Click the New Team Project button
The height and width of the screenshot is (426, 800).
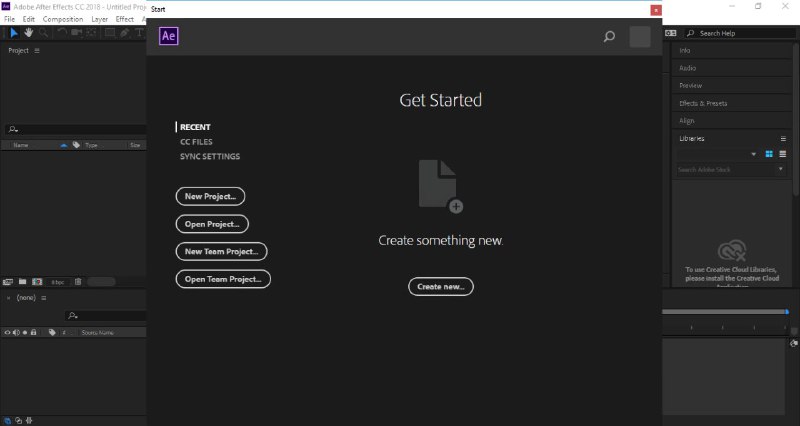(x=221, y=252)
